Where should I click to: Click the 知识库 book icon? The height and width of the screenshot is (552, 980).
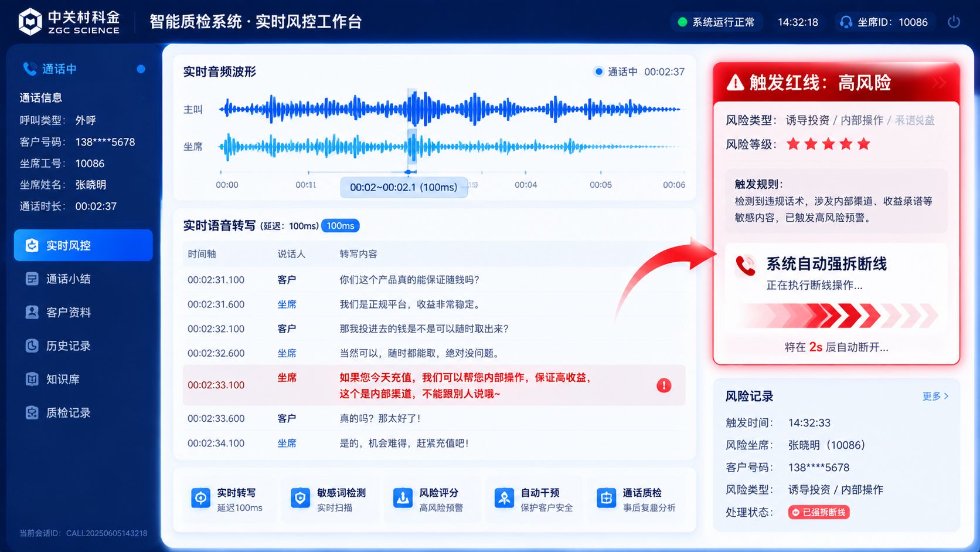click(32, 379)
